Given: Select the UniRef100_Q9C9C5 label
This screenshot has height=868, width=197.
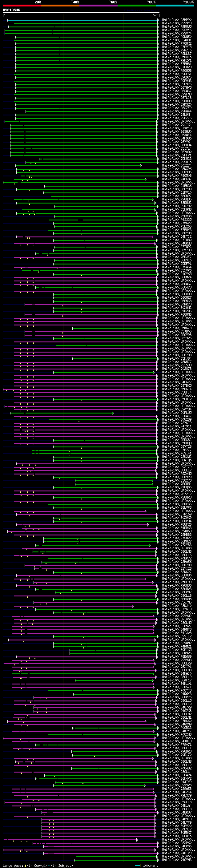Looking at the screenshot, I should pyautogui.click(x=177, y=78).
